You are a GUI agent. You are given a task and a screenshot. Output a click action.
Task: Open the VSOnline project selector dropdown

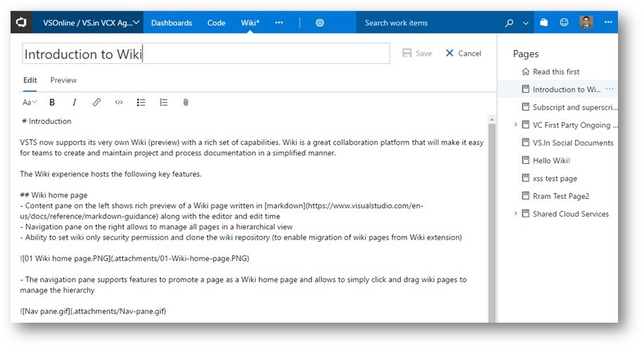click(91, 22)
